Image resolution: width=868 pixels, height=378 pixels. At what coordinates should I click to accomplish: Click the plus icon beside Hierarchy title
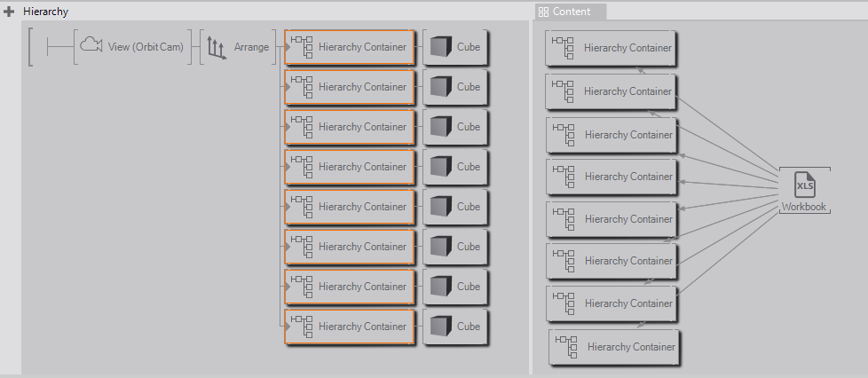tap(9, 12)
